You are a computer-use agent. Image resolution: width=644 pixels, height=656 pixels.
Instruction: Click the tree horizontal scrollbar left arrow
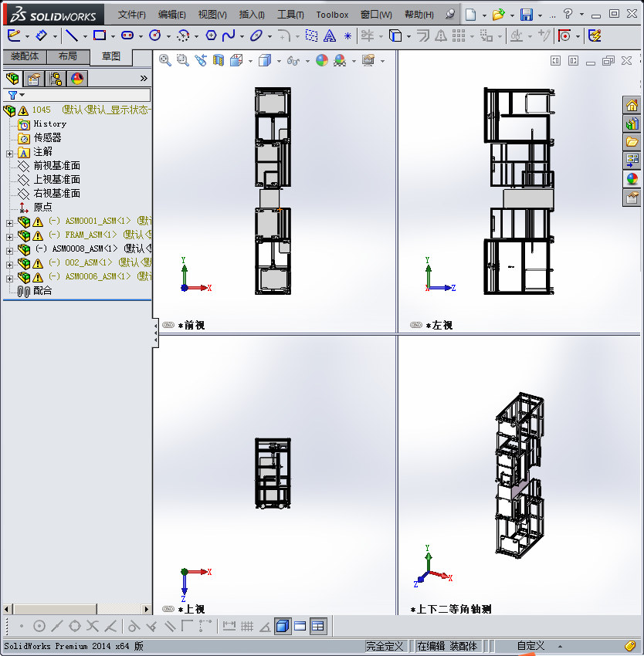click(x=7, y=609)
